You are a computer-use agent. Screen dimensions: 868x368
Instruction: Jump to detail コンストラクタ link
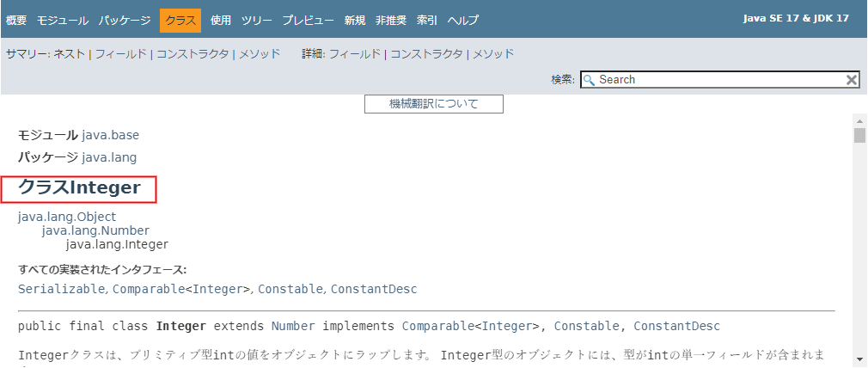click(427, 54)
